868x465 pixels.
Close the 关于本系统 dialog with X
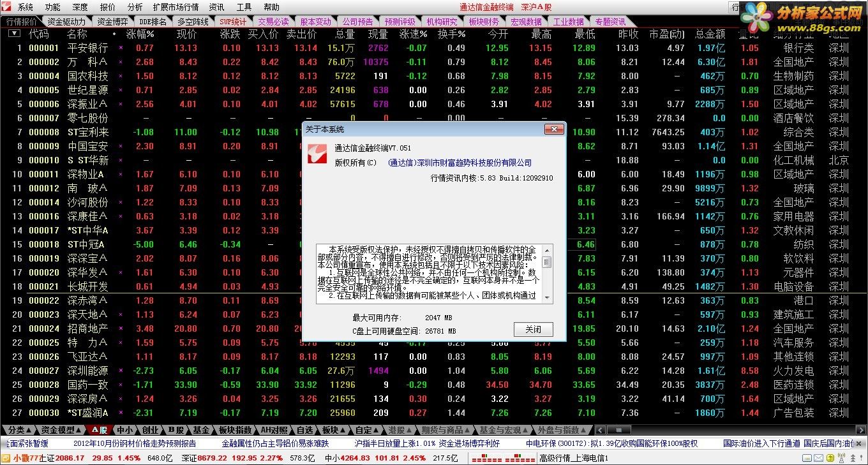553,129
